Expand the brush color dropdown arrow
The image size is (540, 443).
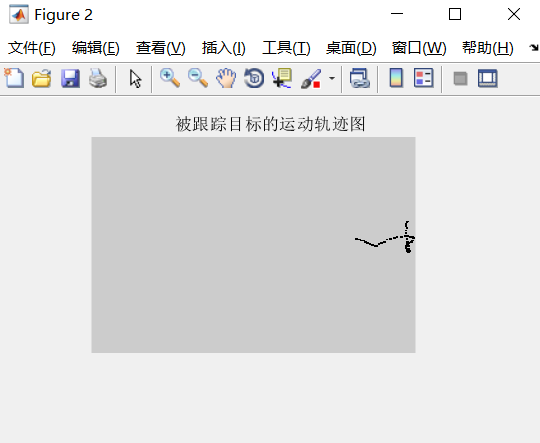[x=332, y=78]
